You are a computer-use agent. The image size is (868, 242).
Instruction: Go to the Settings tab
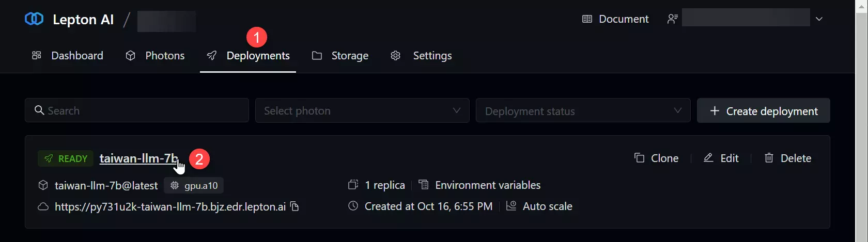421,56
